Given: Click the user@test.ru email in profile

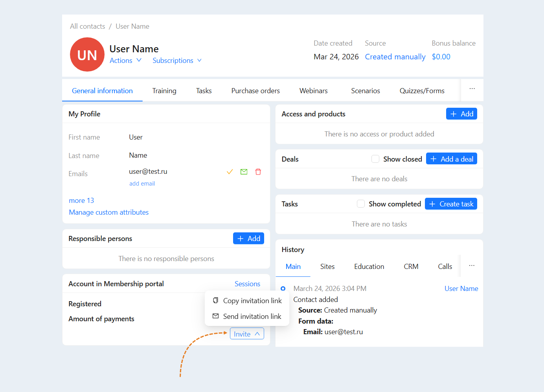Looking at the screenshot, I should click(x=148, y=171).
